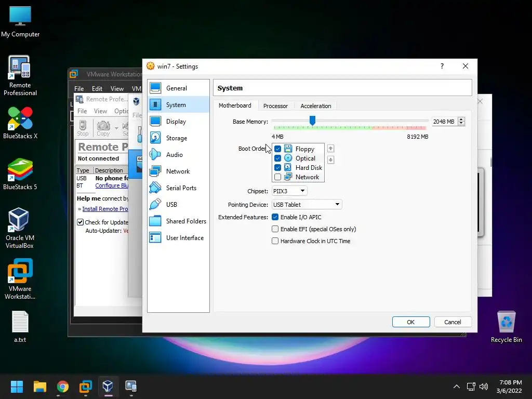Open Oracle VM VirtualBox desktop shortcut
532x399 pixels.
point(20,229)
